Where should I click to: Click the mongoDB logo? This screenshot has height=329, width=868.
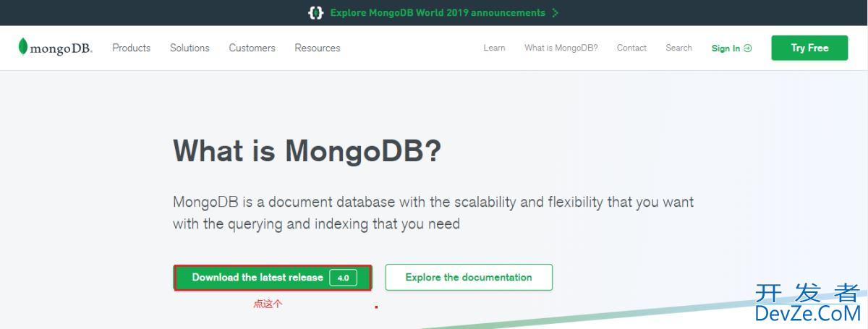(56, 48)
